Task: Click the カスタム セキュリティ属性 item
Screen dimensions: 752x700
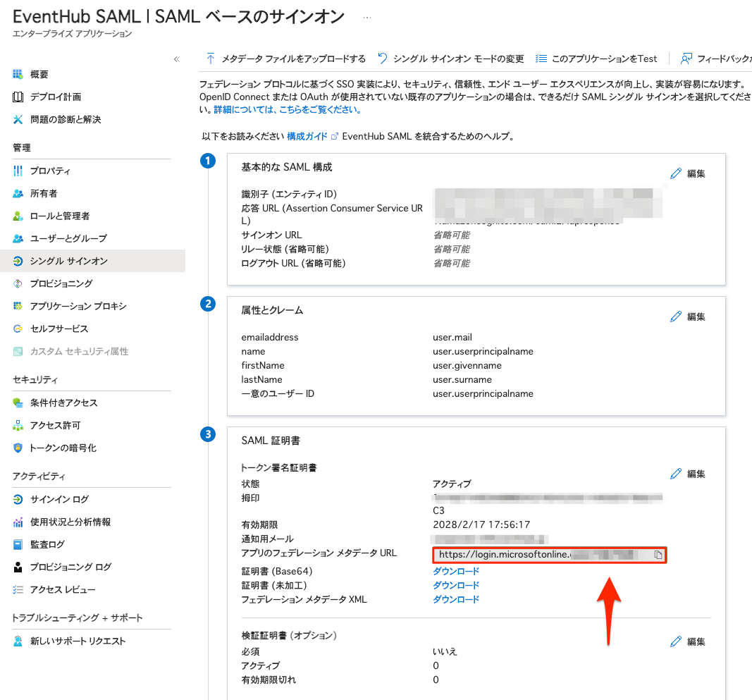Action: pyautogui.click(x=79, y=352)
